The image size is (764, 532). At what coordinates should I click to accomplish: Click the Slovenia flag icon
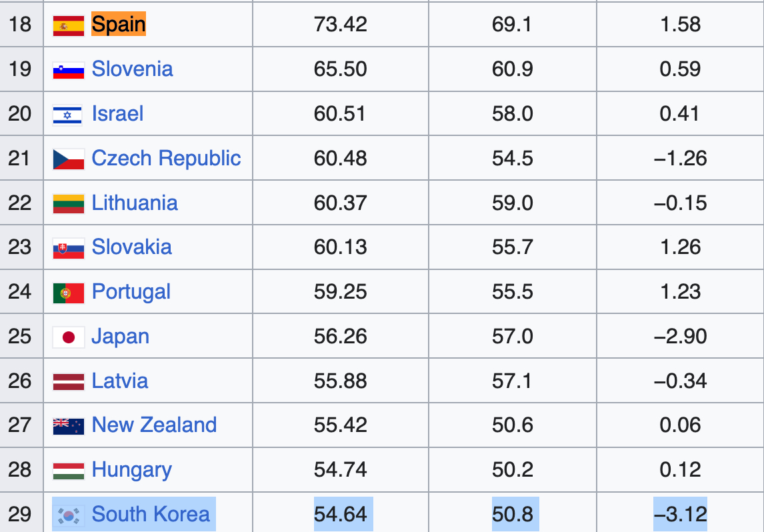[x=68, y=70]
